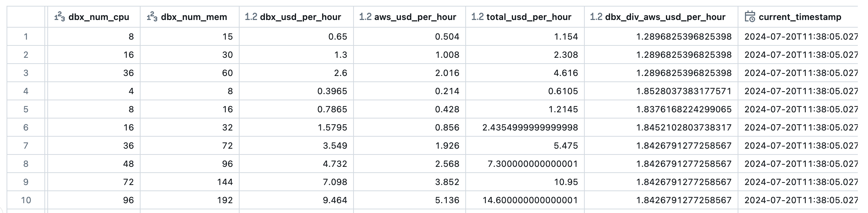Click the dbx_usd_per_hour cell 9.464
This screenshot has height=213, width=868.
(x=296, y=200)
